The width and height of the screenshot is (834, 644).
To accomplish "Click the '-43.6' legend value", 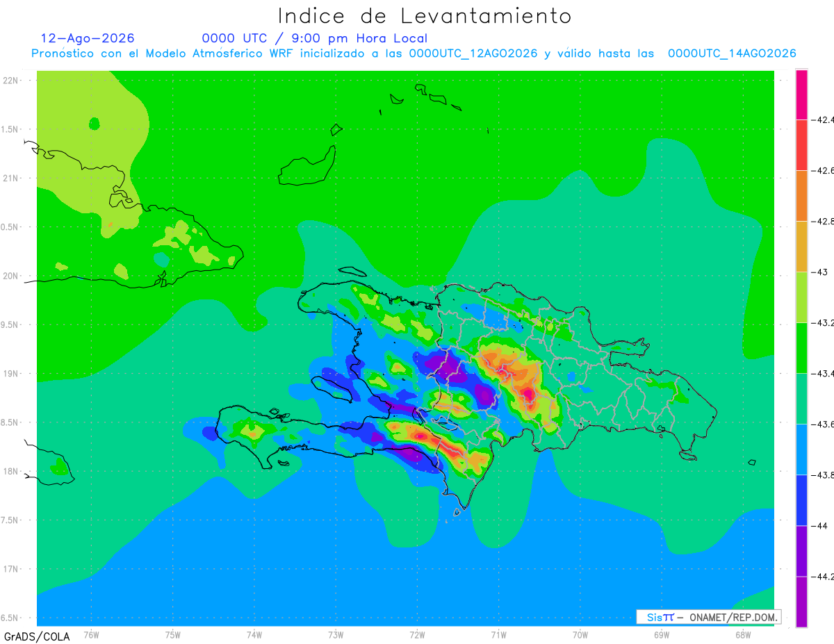I will point(822,424).
